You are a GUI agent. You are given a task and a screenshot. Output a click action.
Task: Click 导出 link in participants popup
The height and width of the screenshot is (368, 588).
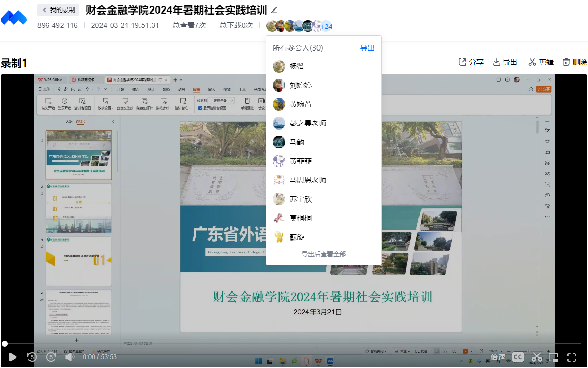[x=367, y=48]
